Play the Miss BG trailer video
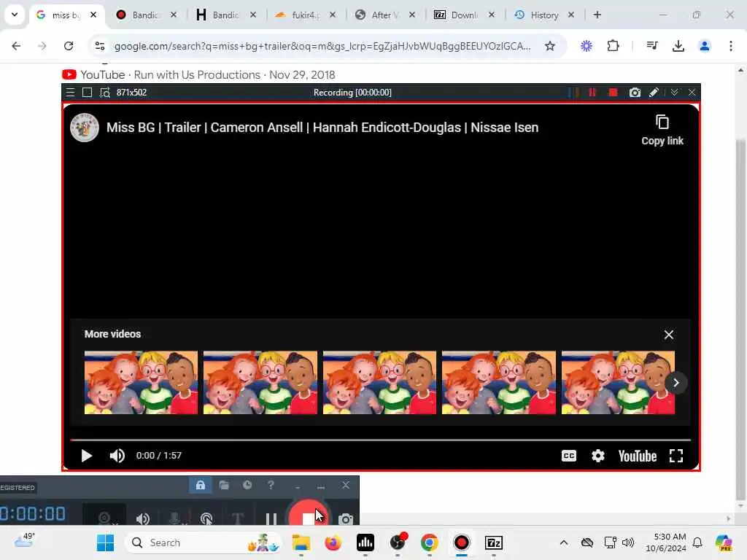Viewport: 747px width, 560px height. click(86, 456)
